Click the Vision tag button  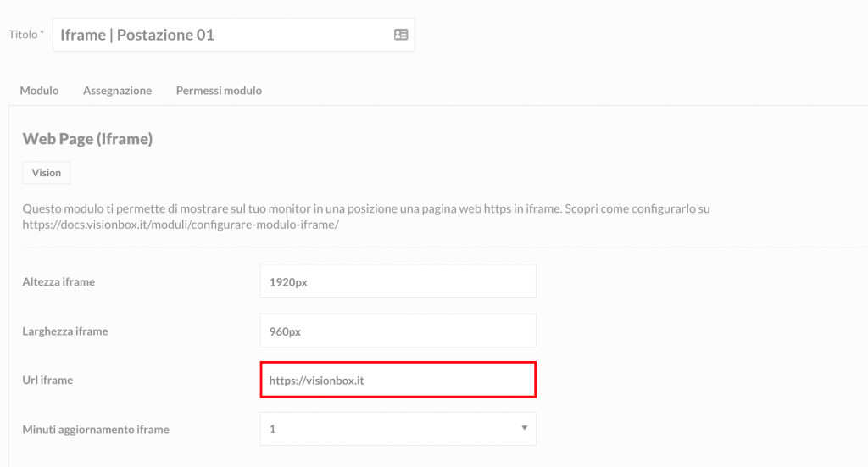(x=47, y=173)
